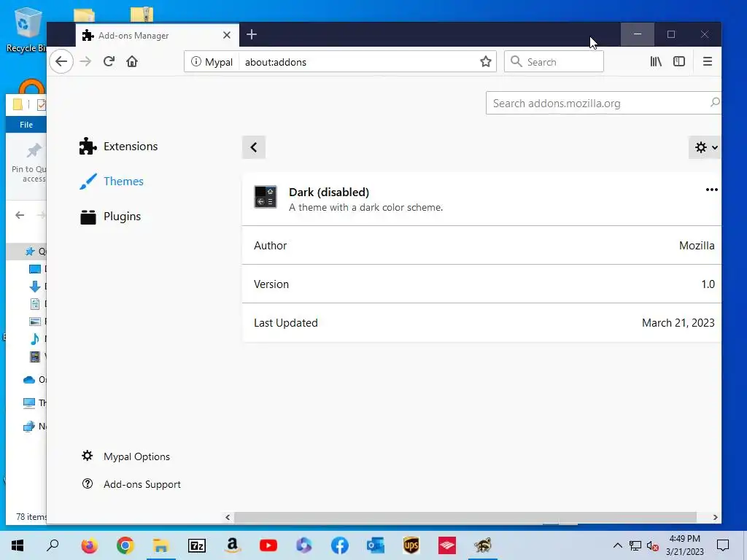Screen dimensions: 747x560
Task: Click the browser forward arrow
Action: pyautogui.click(x=85, y=61)
